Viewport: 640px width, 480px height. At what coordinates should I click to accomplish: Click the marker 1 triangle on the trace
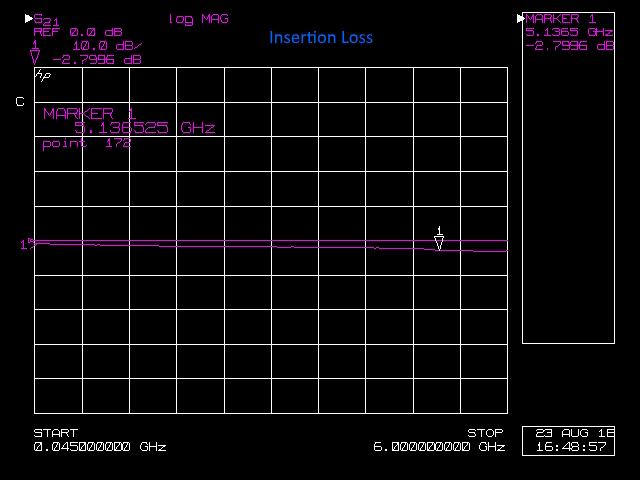click(x=438, y=242)
